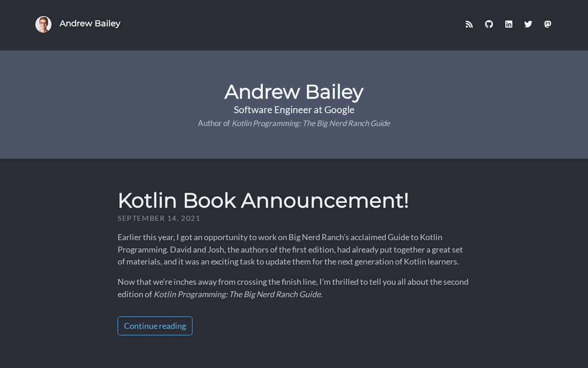Click the italic book title in the post excerpt
588x368 pixels.
[x=237, y=294]
